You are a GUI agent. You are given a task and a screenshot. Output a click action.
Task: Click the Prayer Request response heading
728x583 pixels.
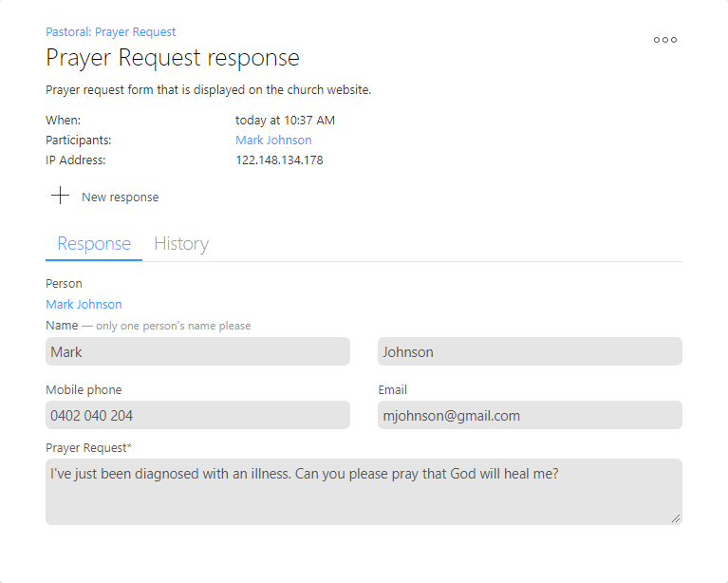(172, 58)
